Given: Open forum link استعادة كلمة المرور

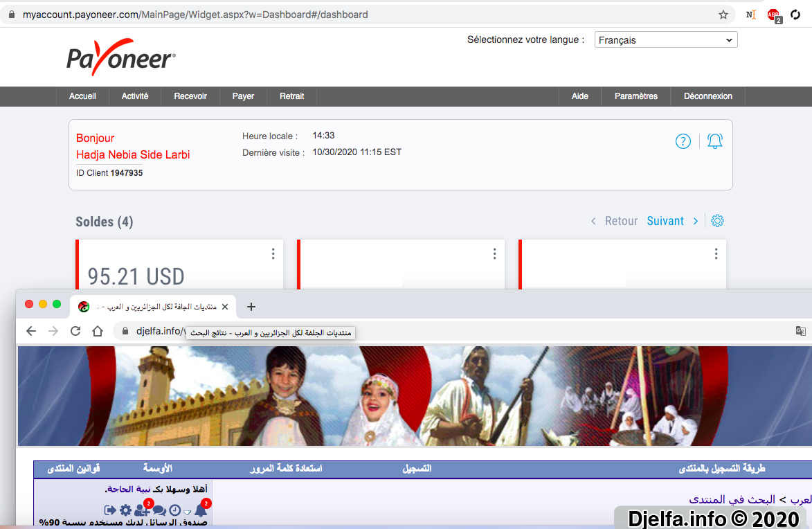Looking at the screenshot, I should tap(286, 469).
